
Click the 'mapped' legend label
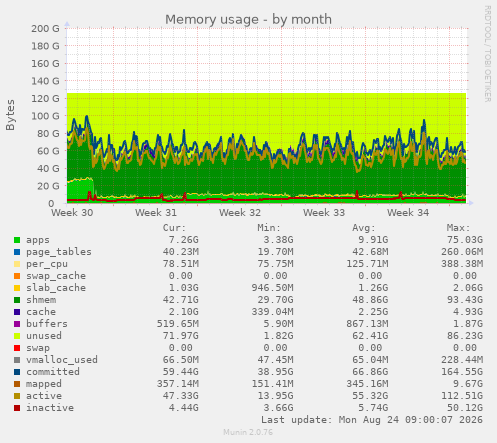44,384
